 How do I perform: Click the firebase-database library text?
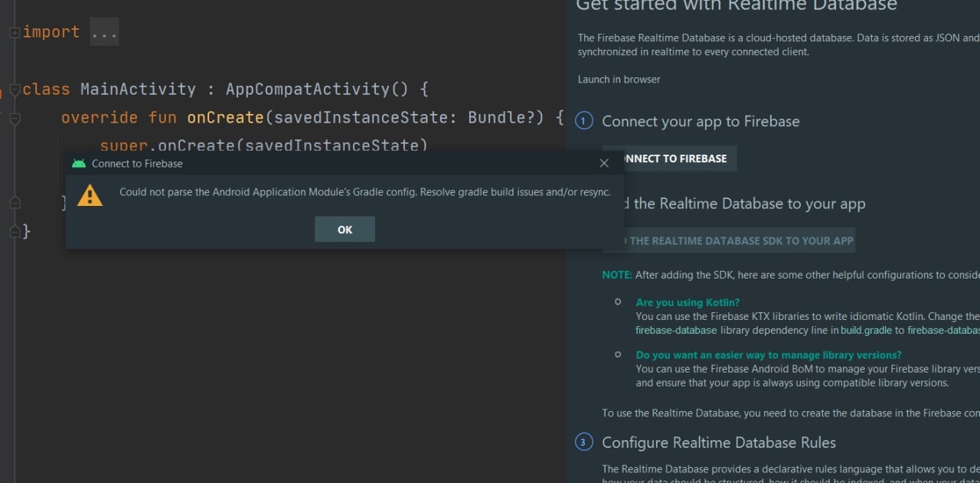tap(676, 330)
